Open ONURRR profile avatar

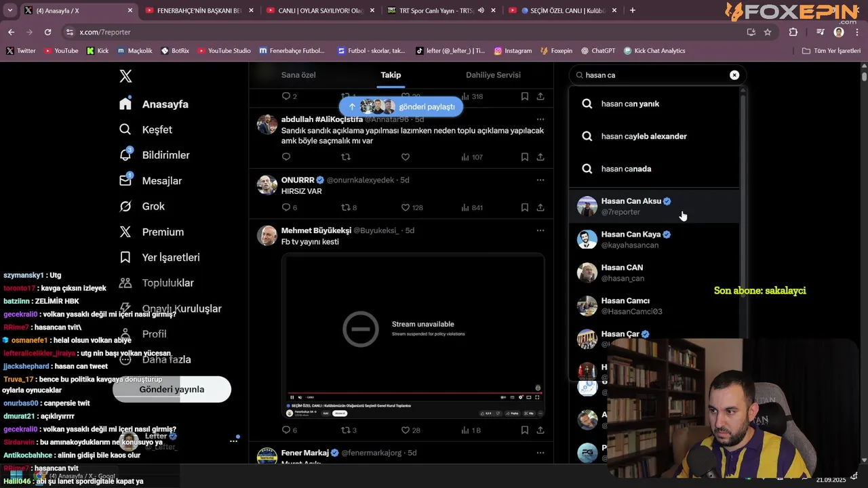click(267, 185)
